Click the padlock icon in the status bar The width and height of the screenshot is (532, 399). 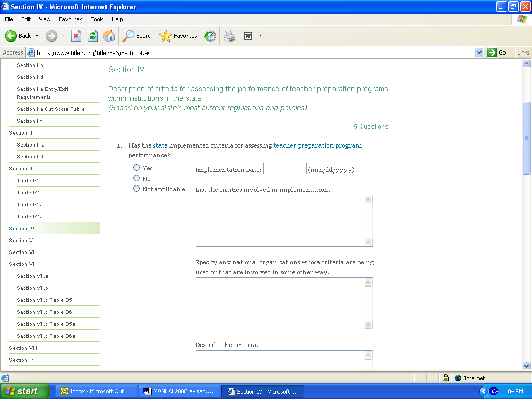click(x=446, y=378)
